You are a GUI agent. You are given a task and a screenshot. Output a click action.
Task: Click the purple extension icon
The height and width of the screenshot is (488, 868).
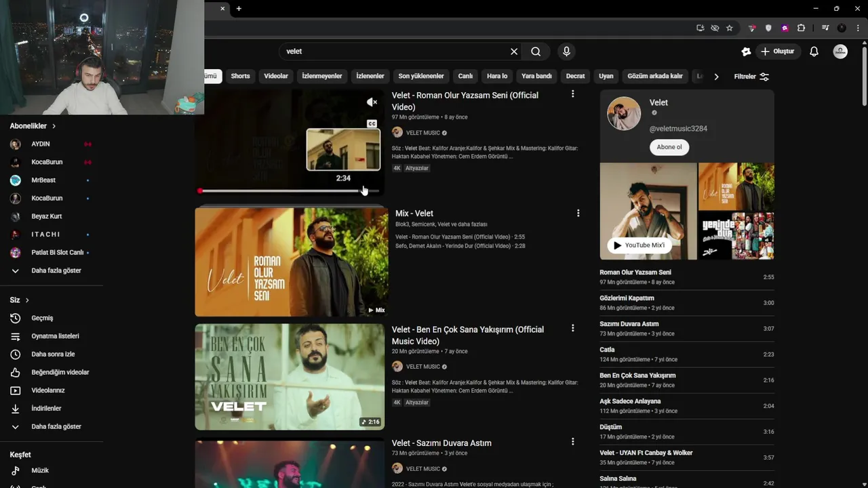pos(785,28)
